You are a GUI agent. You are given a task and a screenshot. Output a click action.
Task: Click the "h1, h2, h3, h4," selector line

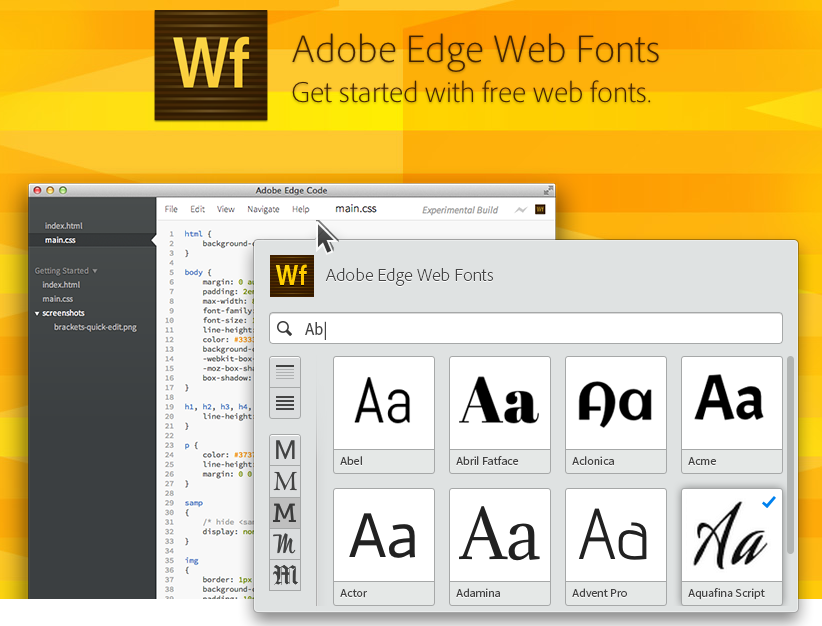[216, 406]
